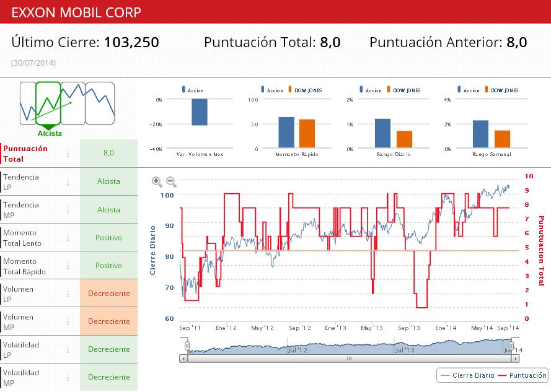Viewport: 551px width, 392px height.
Task: Click the Jul '12 navigator label
Action: click(298, 351)
